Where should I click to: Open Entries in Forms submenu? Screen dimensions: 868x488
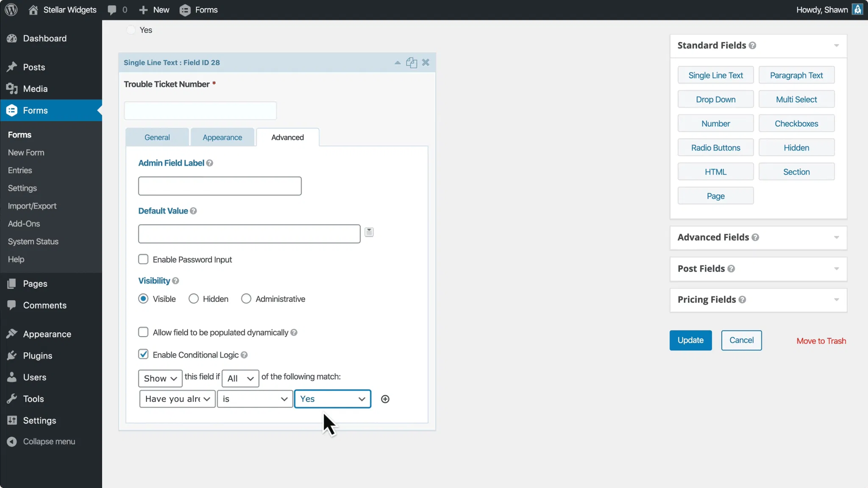coord(20,170)
